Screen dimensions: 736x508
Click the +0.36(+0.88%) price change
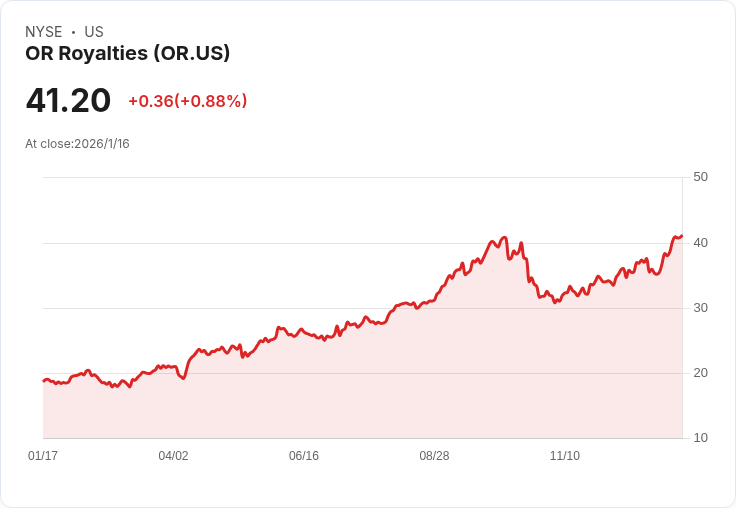(x=187, y=101)
